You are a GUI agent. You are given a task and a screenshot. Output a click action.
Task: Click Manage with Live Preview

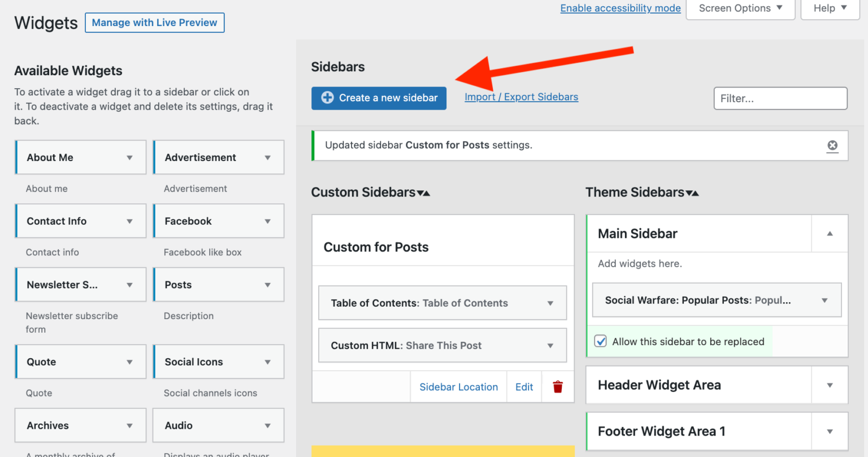(x=154, y=22)
